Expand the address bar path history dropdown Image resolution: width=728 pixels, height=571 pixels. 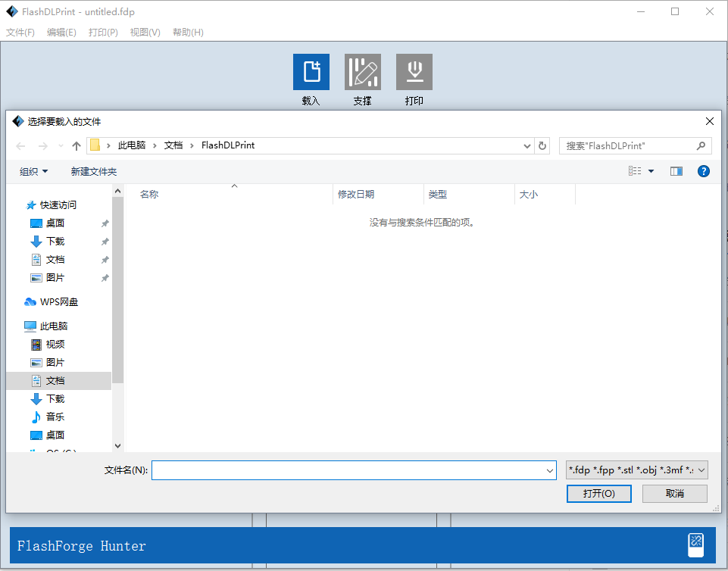pyautogui.click(x=527, y=145)
